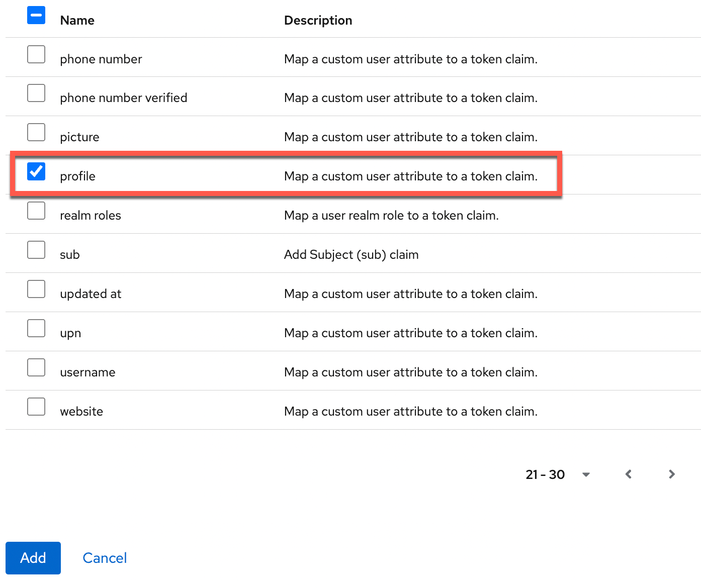Click the Name column header

[x=76, y=21]
